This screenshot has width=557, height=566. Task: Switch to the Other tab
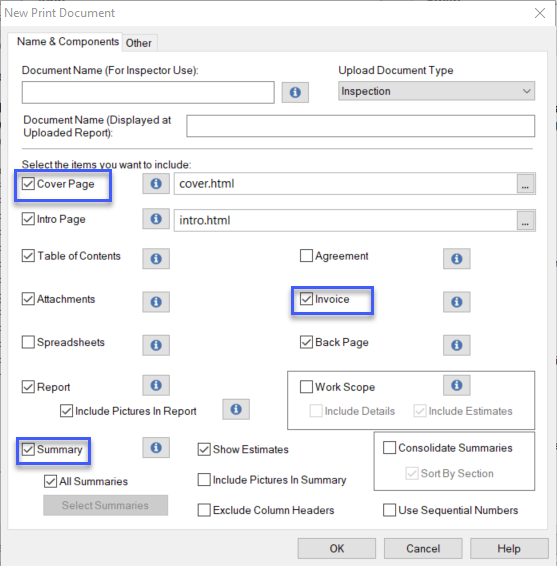pos(139,43)
